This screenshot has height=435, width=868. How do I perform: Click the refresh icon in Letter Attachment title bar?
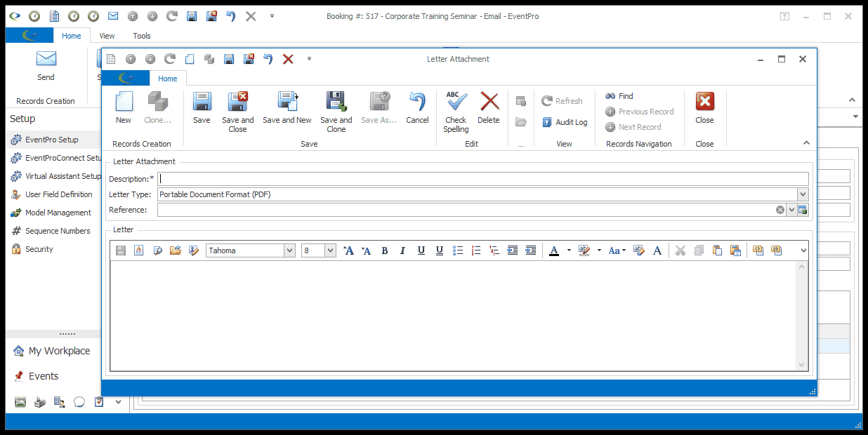169,59
